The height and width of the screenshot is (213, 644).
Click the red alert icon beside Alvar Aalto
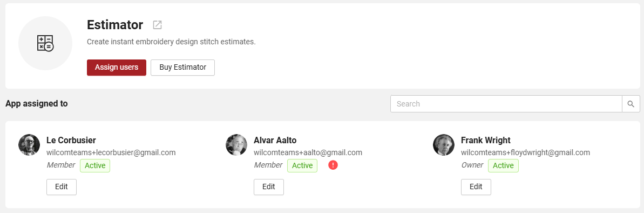333,165
